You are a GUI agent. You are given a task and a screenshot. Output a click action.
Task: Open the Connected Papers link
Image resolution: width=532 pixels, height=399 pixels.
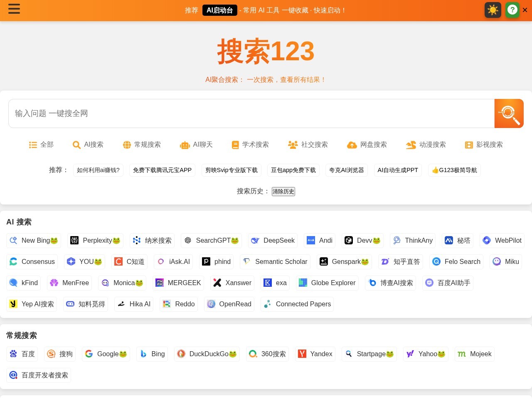point(297,304)
